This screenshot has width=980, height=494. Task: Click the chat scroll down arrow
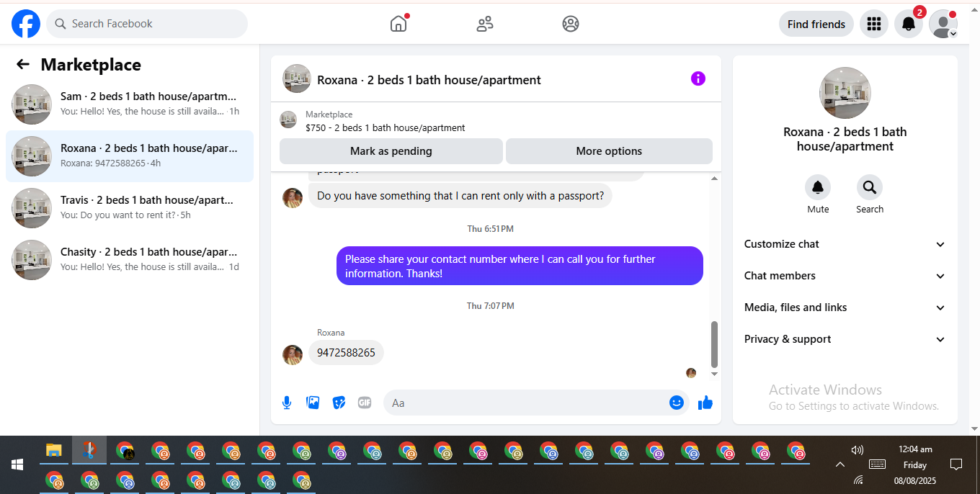[714, 374]
